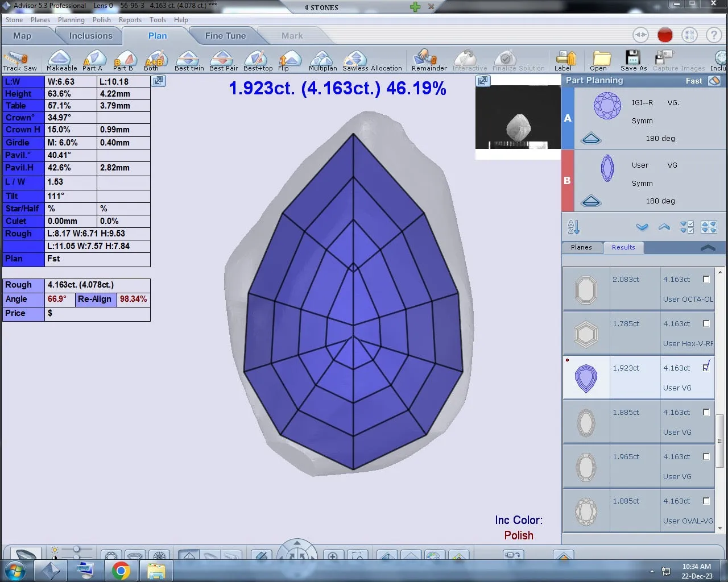Screen dimensions: 728x582
Task: Click the Sawless Allocation icon
Action: coord(372,61)
